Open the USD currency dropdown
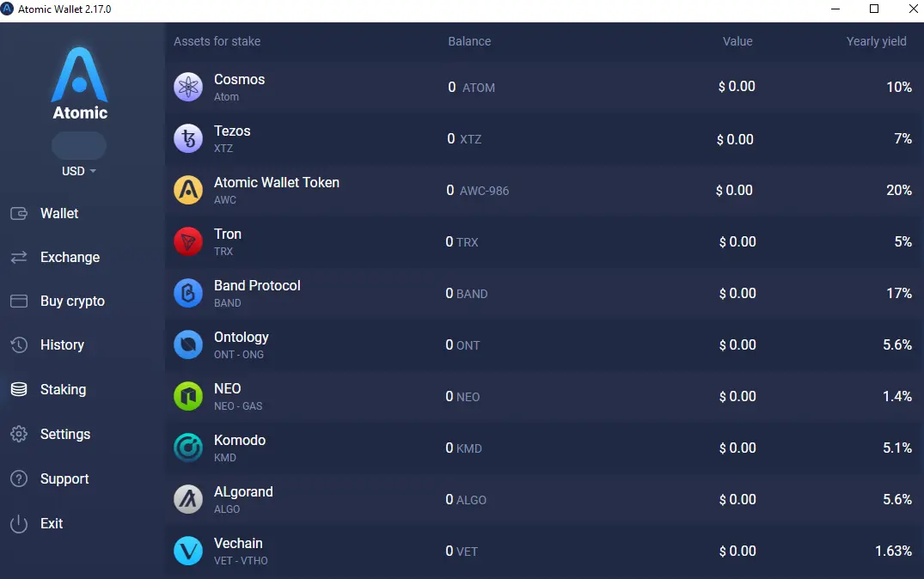Image resolution: width=924 pixels, height=579 pixels. (x=79, y=171)
